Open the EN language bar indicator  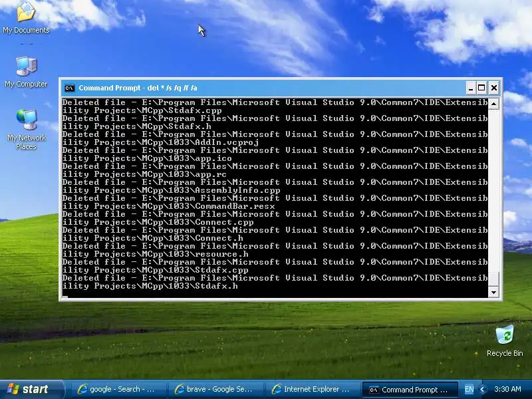469,390
